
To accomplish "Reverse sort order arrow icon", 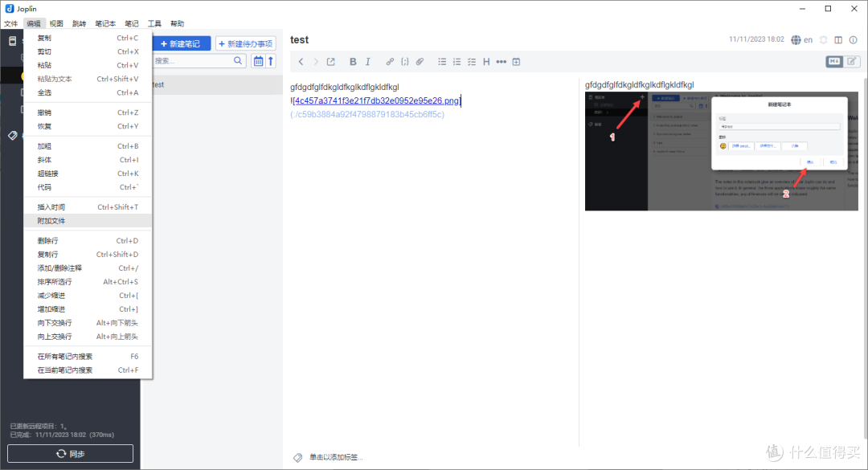I will tap(271, 61).
